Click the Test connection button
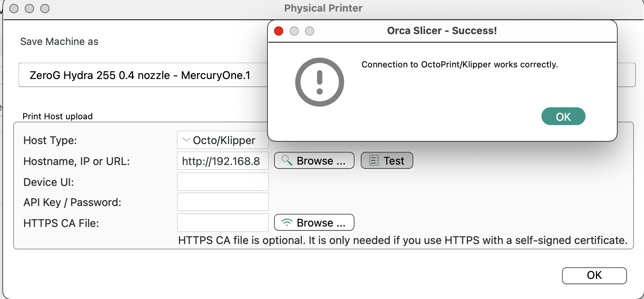 click(387, 160)
